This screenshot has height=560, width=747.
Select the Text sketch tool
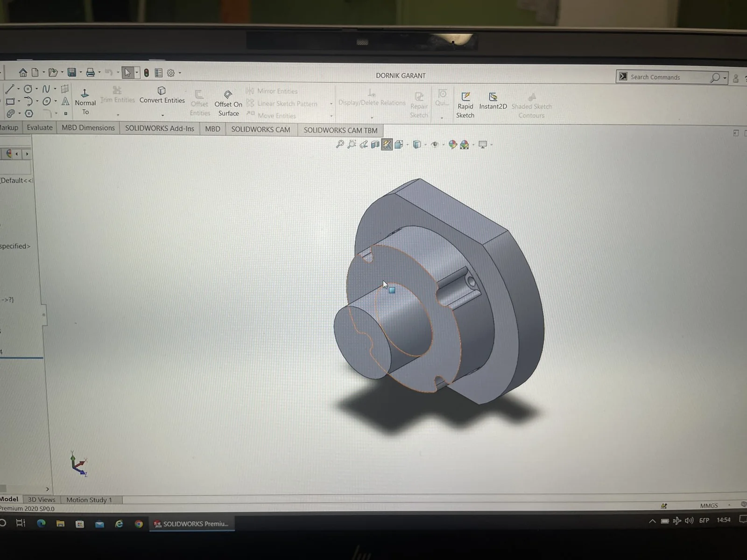[x=65, y=101]
